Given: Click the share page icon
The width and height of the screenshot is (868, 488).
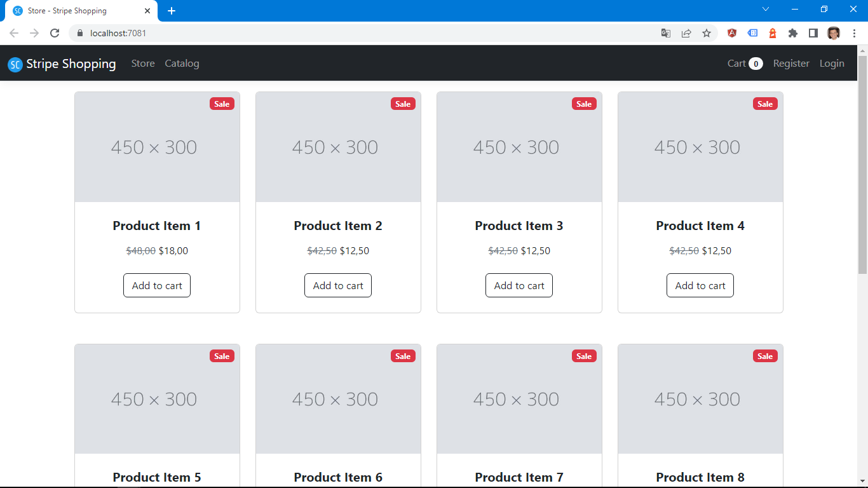Looking at the screenshot, I should pyautogui.click(x=686, y=33).
